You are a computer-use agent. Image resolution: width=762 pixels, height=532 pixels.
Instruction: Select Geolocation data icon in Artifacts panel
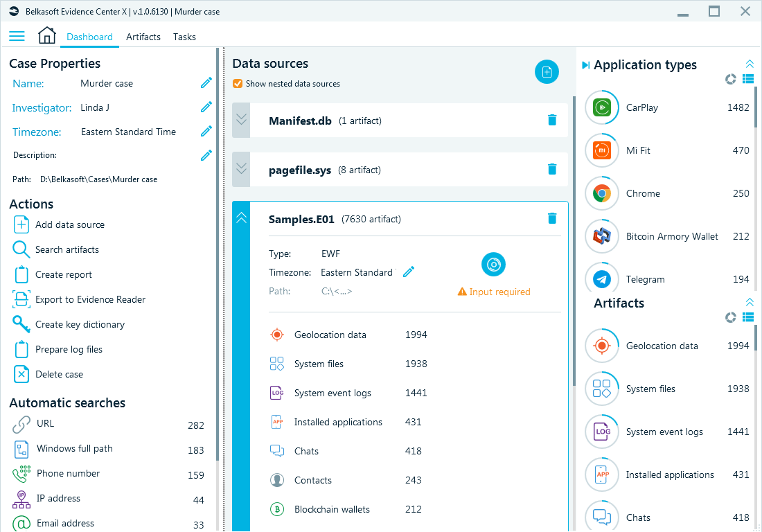tap(601, 346)
